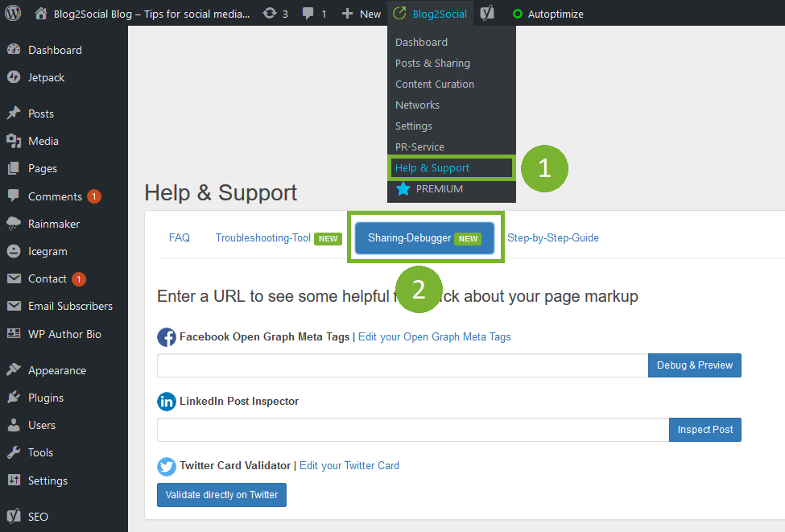Click the Debug & Preview button
785x532 pixels.
tap(694, 365)
